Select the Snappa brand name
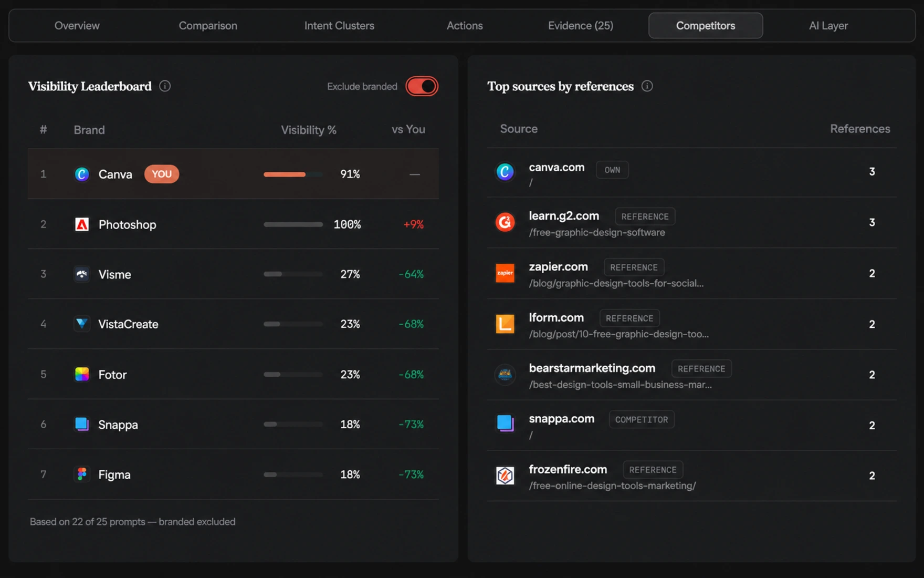924x578 pixels. click(118, 424)
